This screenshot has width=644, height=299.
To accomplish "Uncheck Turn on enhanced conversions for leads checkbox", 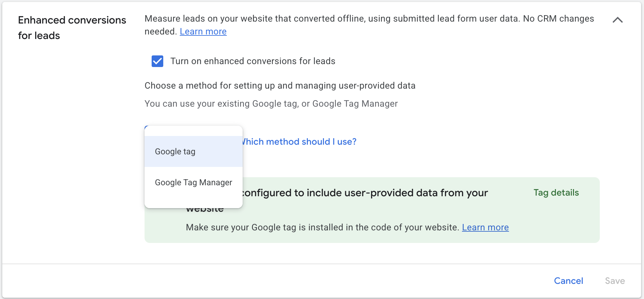I will (x=157, y=61).
